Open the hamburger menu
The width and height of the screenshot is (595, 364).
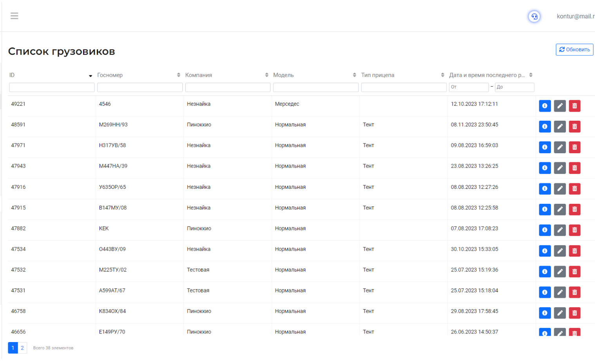click(x=15, y=16)
